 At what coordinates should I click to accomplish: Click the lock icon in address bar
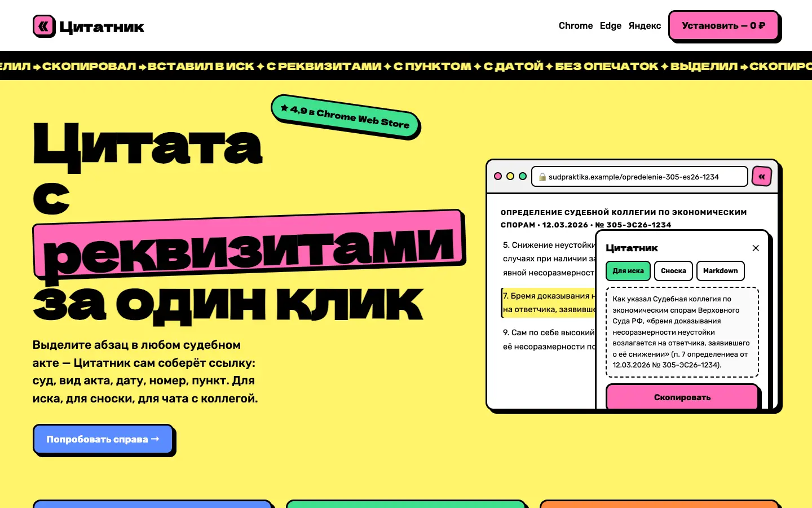pos(542,177)
